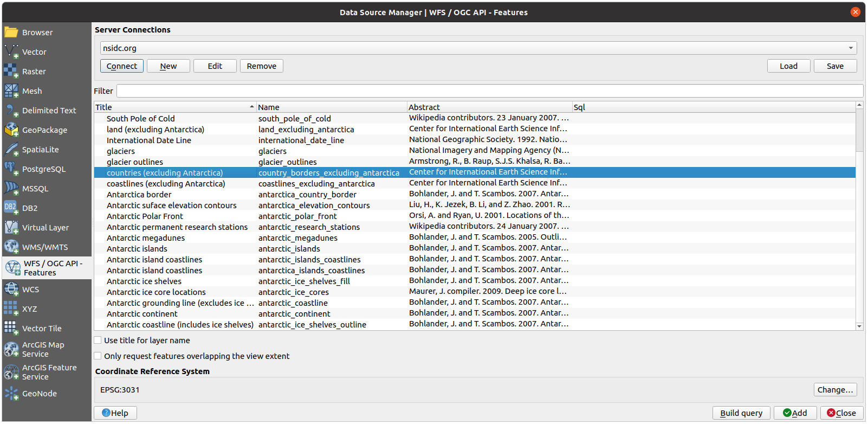Viewport: 868px width, 424px height.
Task: Toggle Only request features overlapping view extent
Action: (98, 356)
